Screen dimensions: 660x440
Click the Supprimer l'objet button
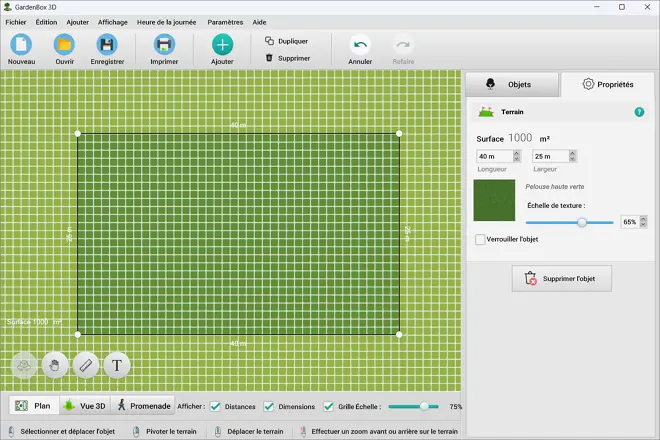click(561, 279)
